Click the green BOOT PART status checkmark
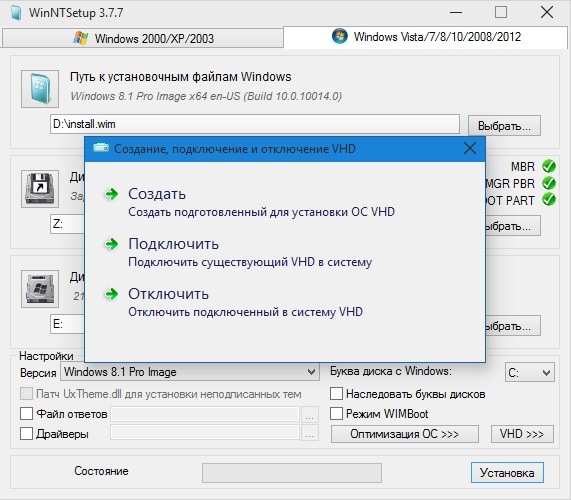The height and width of the screenshot is (500, 571). pyautogui.click(x=548, y=200)
